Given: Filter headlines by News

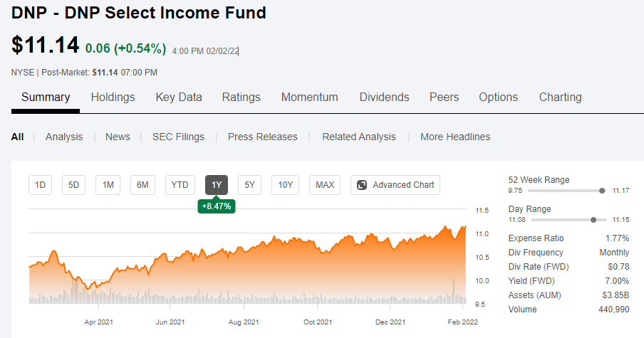Looking at the screenshot, I should pos(118,137).
